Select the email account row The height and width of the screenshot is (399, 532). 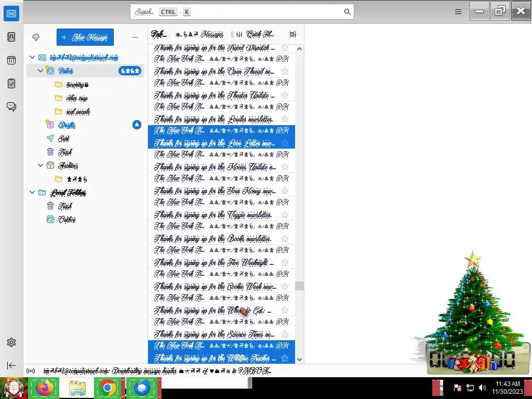(86, 57)
